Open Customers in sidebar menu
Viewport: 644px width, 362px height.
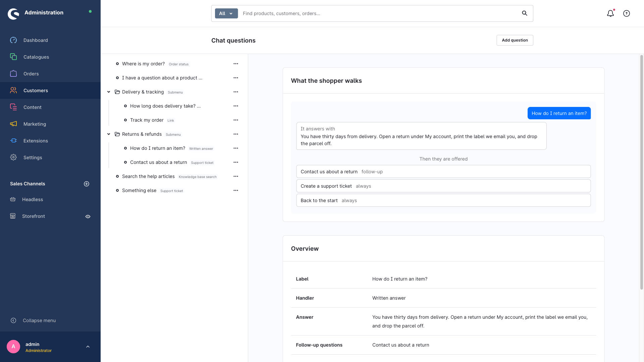click(50, 90)
